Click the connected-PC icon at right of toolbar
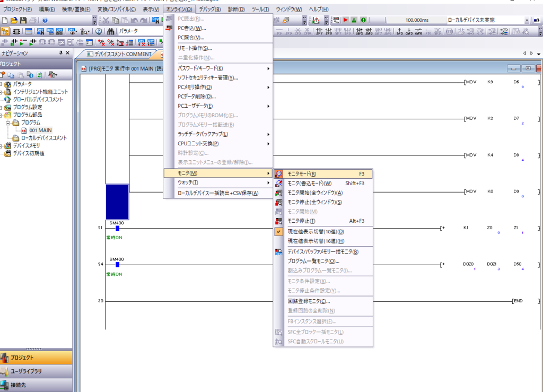 [536, 20]
